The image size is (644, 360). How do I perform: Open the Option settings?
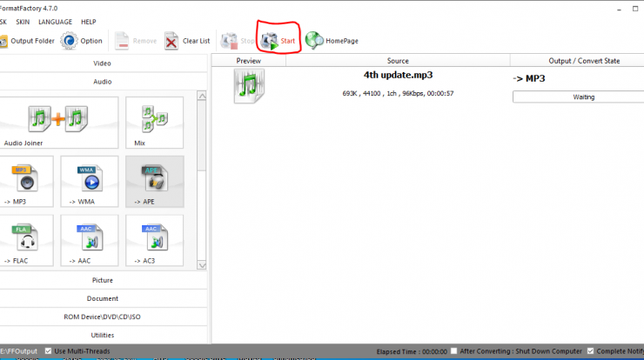pyautogui.click(x=81, y=41)
